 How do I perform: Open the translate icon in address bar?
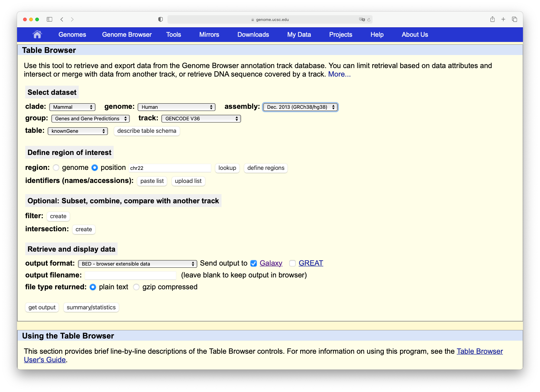pos(362,19)
